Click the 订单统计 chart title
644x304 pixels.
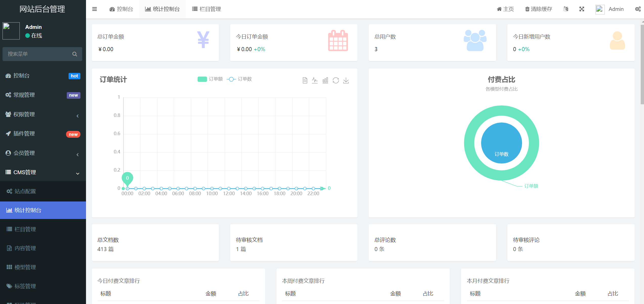click(x=113, y=79)
